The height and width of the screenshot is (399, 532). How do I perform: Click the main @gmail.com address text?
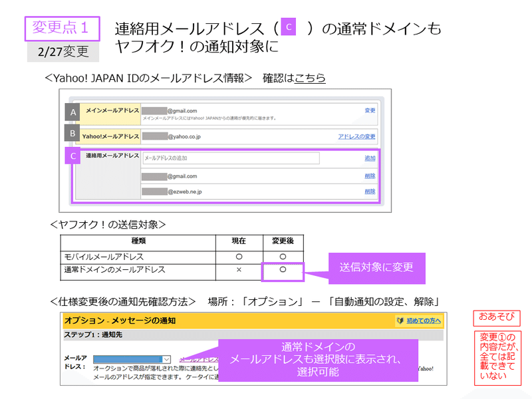click(182, 111)
